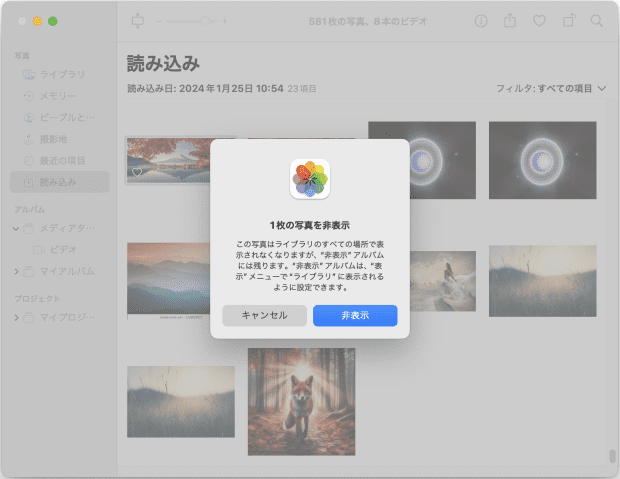
Task: Click the vertical scrollbar handle
Action: click(x=612, y=456)
